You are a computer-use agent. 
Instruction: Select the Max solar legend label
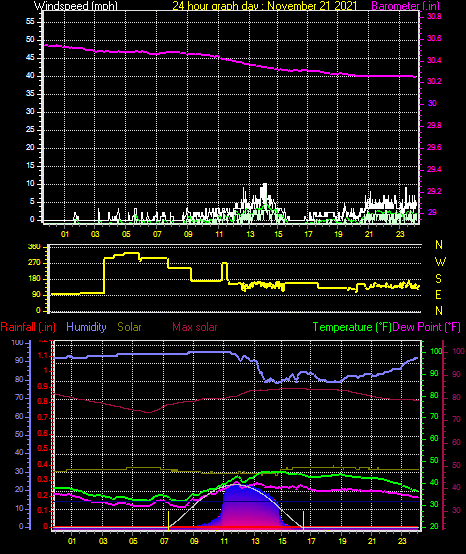point(195,327)
